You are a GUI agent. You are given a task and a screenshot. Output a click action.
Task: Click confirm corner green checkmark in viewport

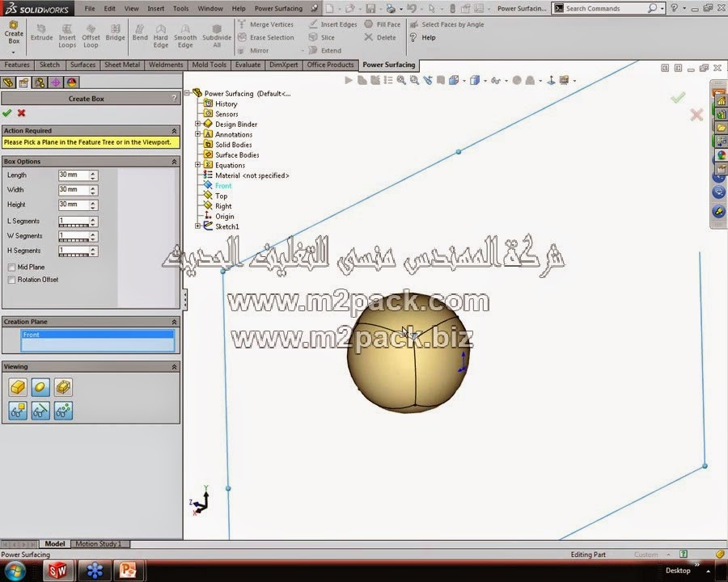click(678, 97)
